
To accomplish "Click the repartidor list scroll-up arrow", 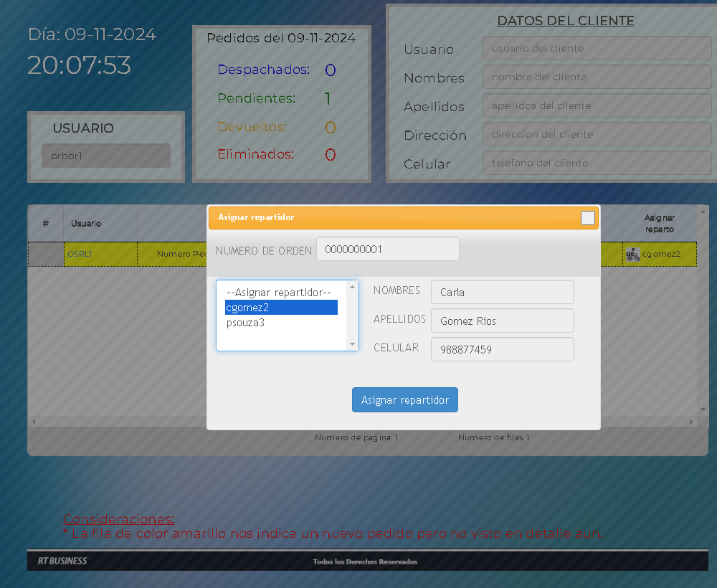I will pyautogui.click(x=352, y=287).
